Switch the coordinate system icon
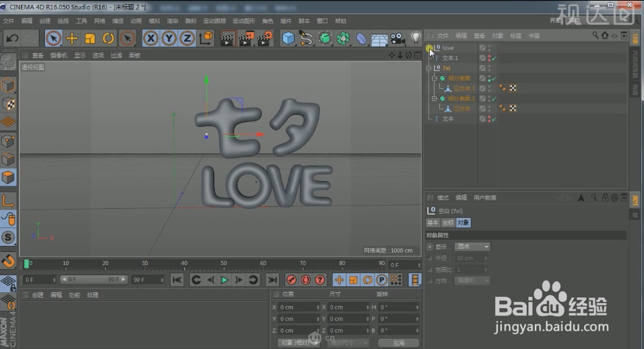 (206, 38)
